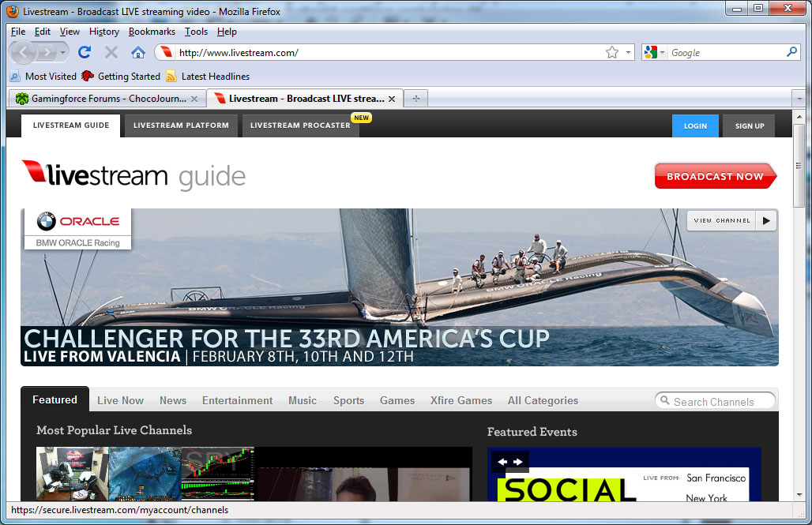812x525 pixels.
Task: Open the View menu
Action: point(70,32)
